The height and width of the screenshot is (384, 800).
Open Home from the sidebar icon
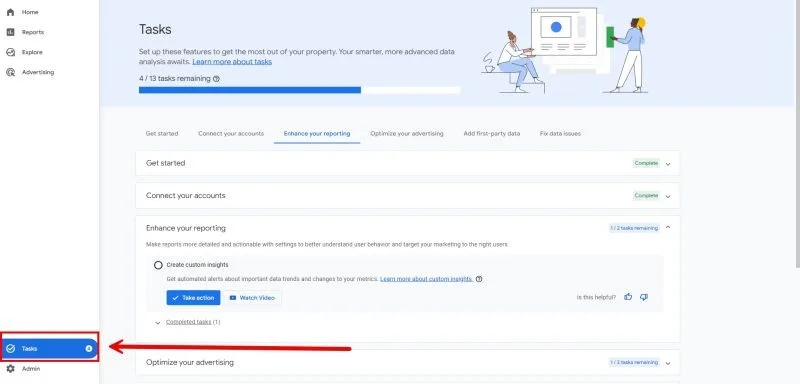(10, 12)
